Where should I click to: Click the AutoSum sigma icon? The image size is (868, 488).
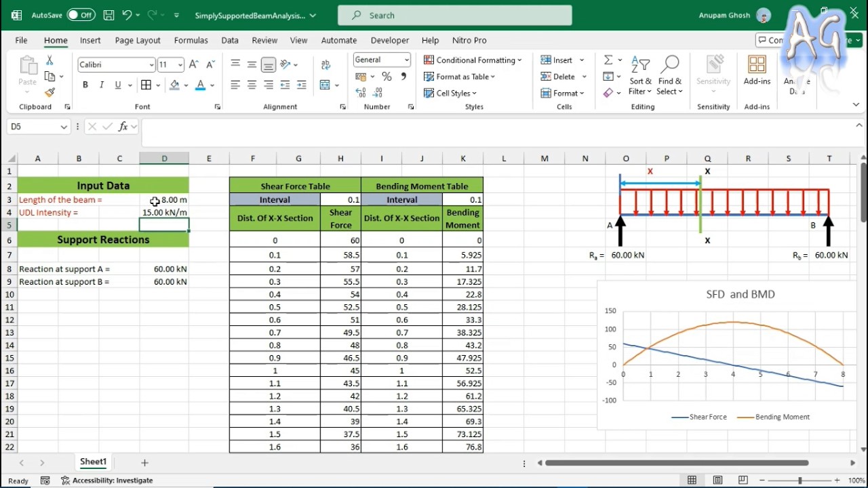click(x=608, y=60)
